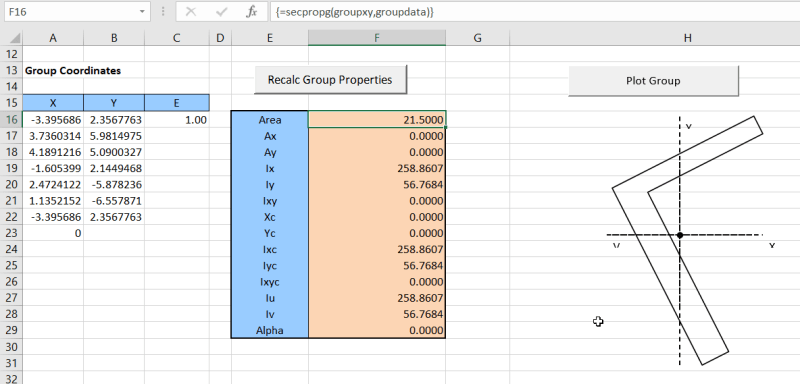Click inside the Name Box showing F16
800x384 pixels.
71,12
